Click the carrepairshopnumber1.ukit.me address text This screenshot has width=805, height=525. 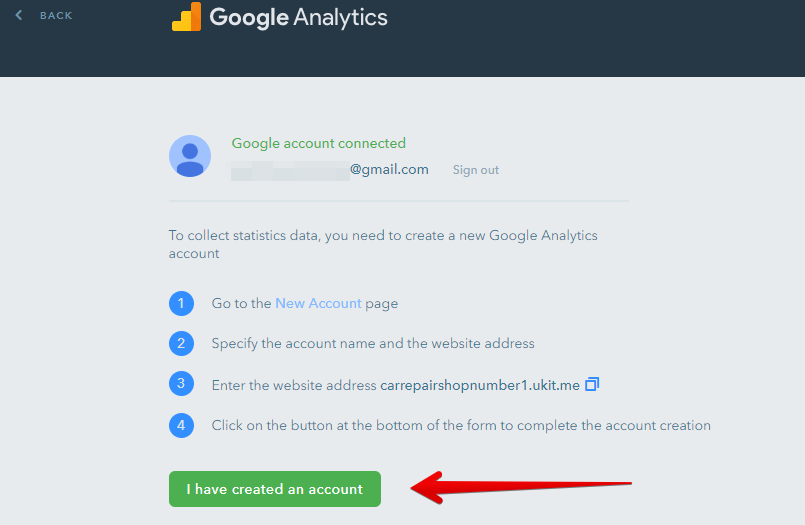point(480,385)
